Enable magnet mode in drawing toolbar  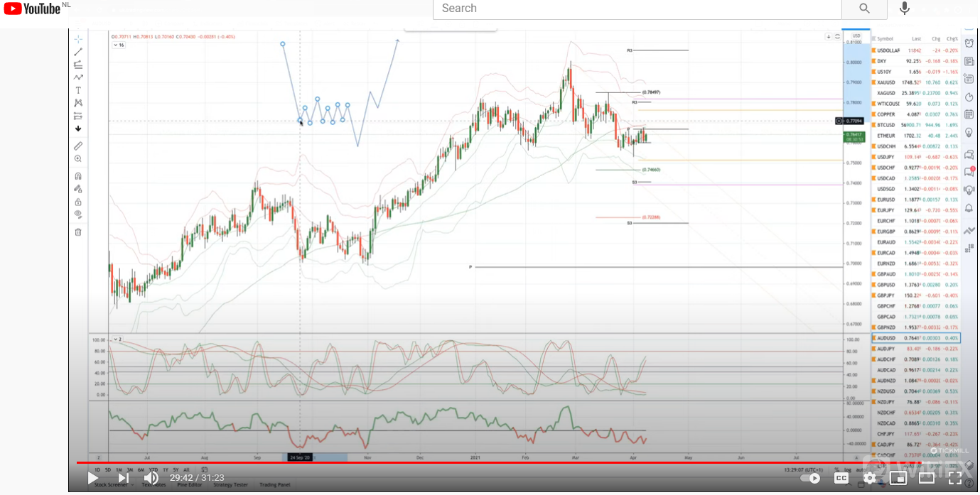click(78, 176)
